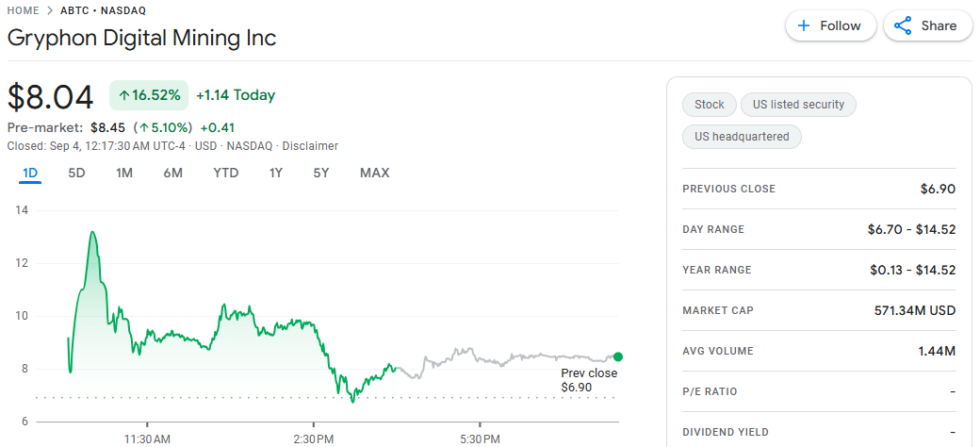Image resolution: width=980 pixels, height=447 pixels.
Task: Follow Gryphon Digital Mining stock
Action: tap(830, 25)
